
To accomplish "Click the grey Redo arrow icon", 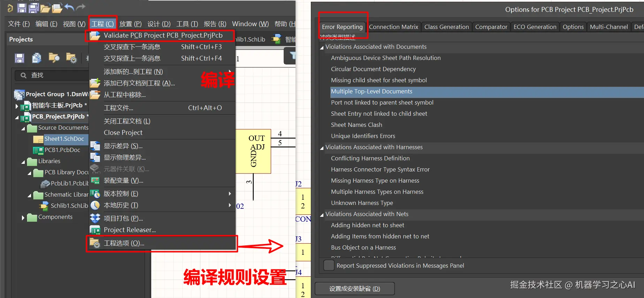I will click(80, 7).
